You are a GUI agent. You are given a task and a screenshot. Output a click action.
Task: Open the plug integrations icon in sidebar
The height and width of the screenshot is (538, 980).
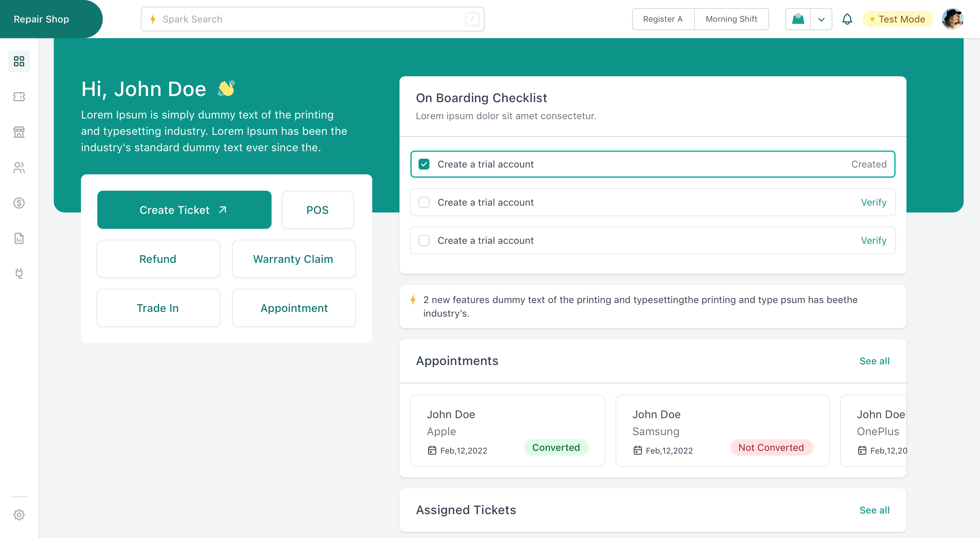[x=19, y=273]
